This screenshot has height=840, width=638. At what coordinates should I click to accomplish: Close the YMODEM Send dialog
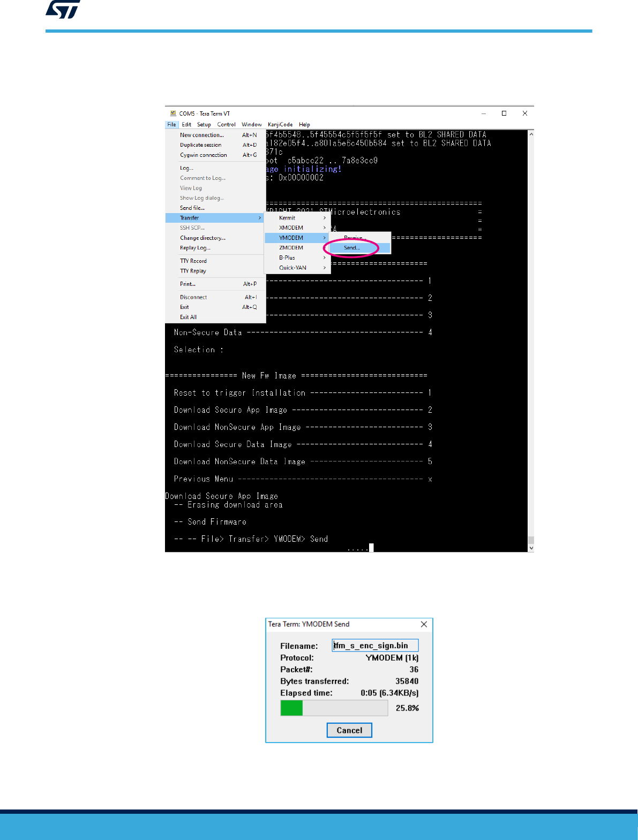pos(424,624)
